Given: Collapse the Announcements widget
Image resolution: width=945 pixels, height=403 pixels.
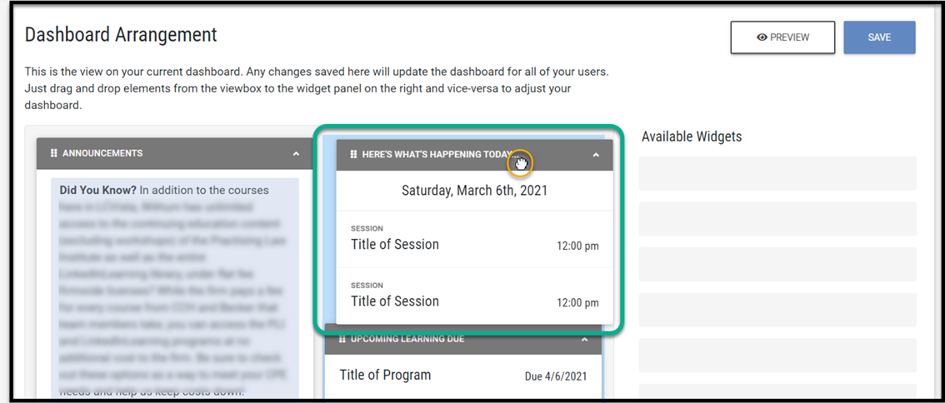Looking at the screenshot, I should [x=296, y=153].
